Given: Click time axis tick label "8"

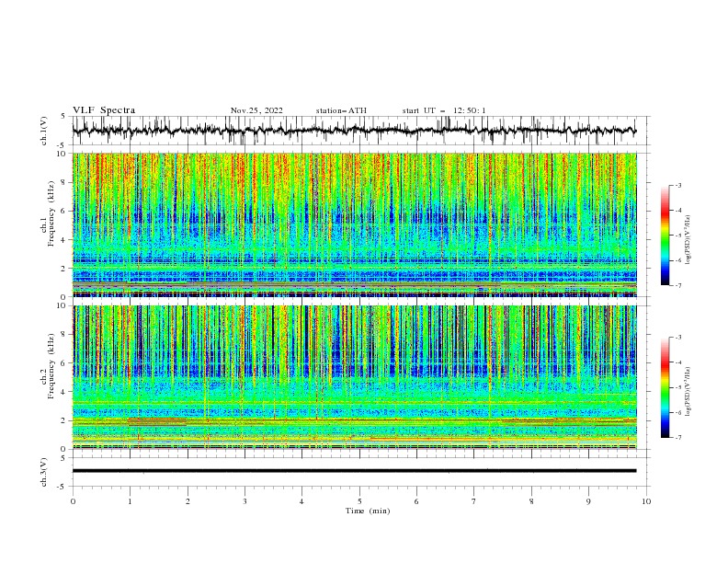Looking at the screenshot, I should coord(531,501).
